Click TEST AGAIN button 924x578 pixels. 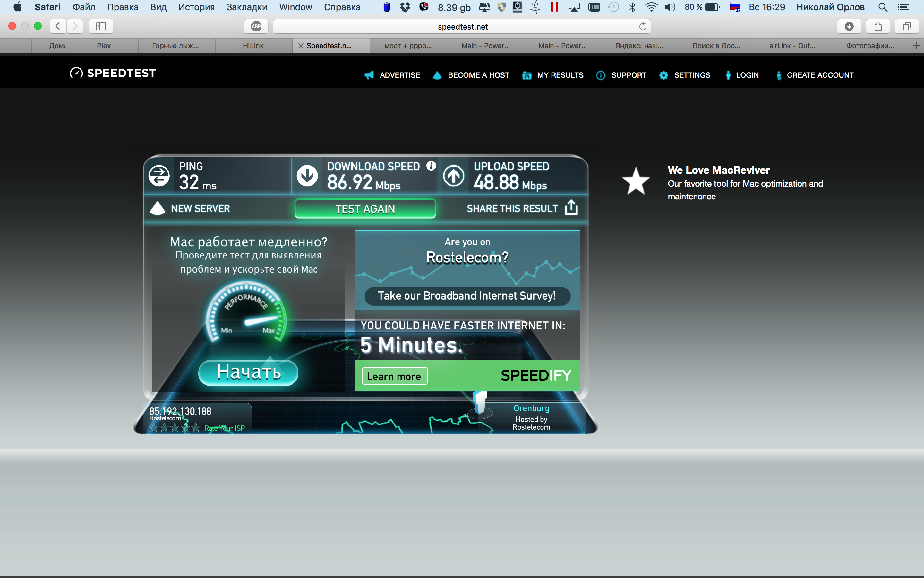[x=365, y=209]
